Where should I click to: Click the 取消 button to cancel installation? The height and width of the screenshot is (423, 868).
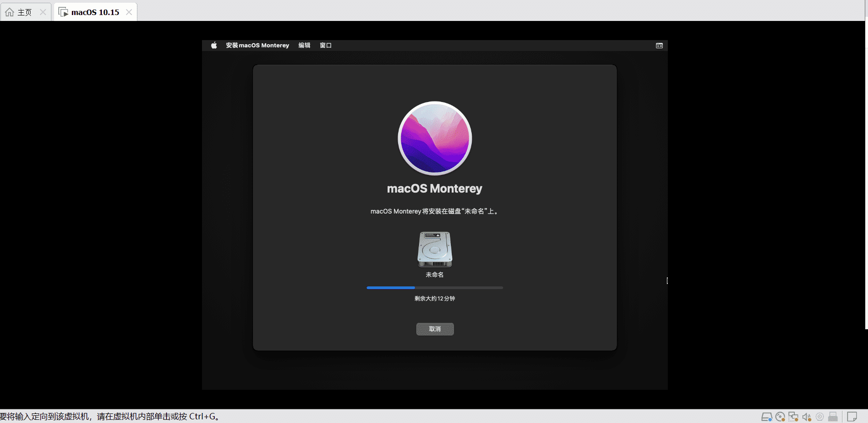pyautogui.click(x=435, y=329)
